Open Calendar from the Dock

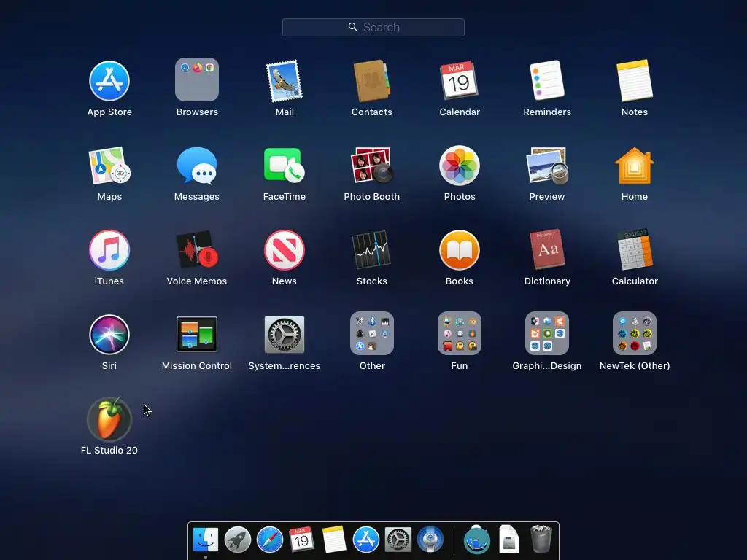coord(301,540)
